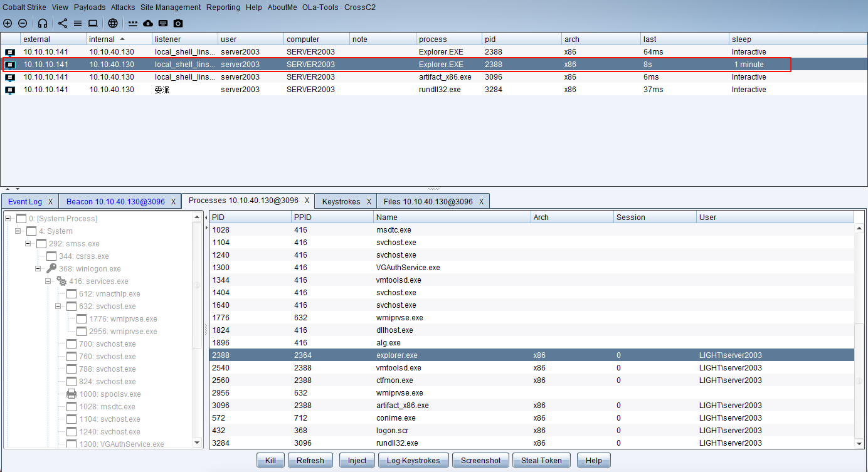Click beacon icon of artifact_x86.exe session
The height and width of the screenshot is (472, 868).
tap(10, 77)
